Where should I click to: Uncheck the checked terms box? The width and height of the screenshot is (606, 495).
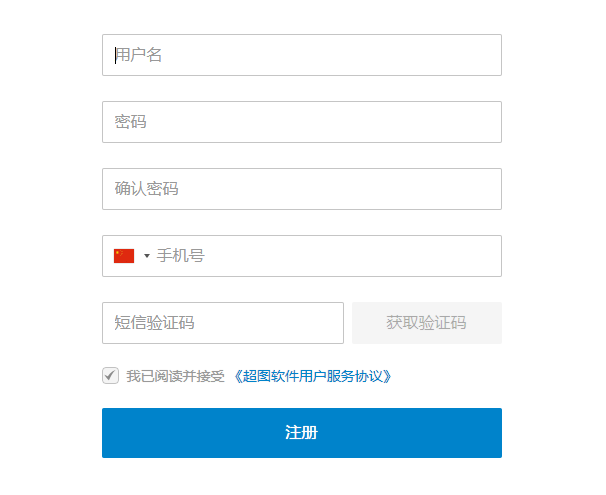click(110, 376)
